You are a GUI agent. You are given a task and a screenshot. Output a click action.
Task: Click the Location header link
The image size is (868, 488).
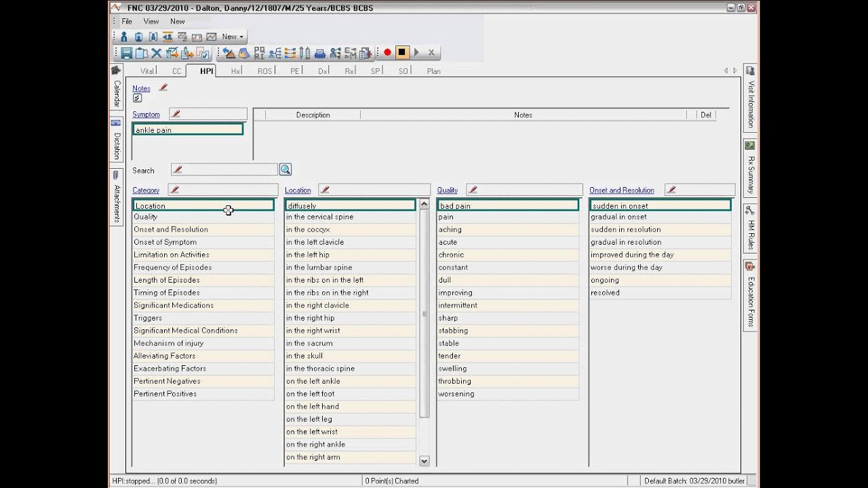click(x=298, y=190)
